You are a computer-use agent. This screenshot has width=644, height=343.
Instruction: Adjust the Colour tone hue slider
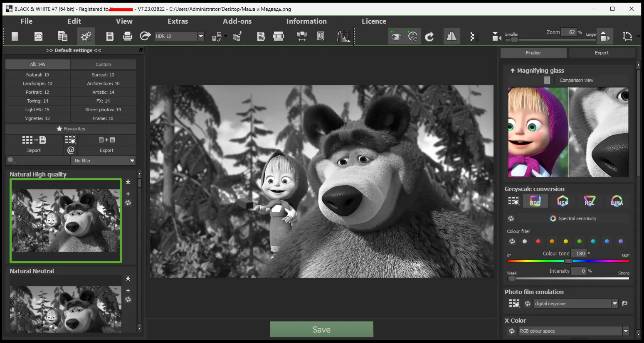[568, 261]
